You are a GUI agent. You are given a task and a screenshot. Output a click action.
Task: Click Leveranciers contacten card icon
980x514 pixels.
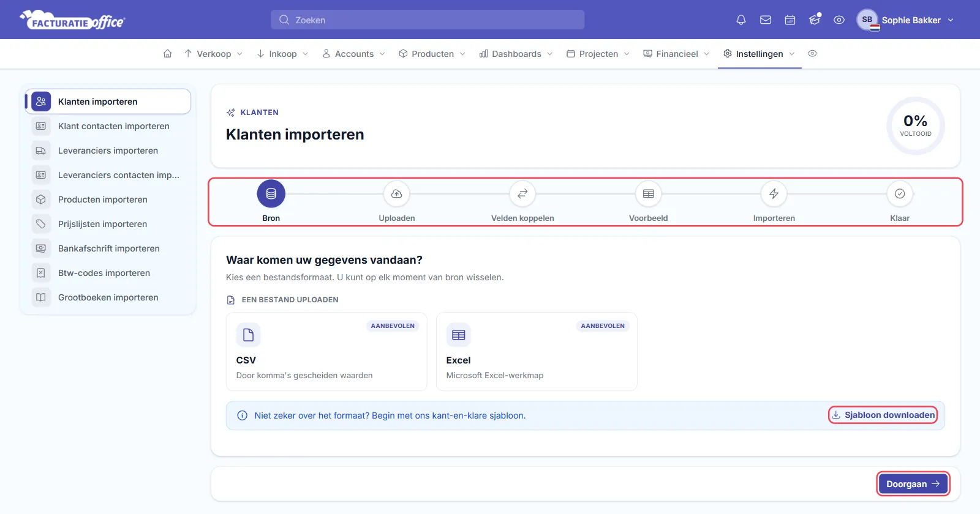(41, 175)
